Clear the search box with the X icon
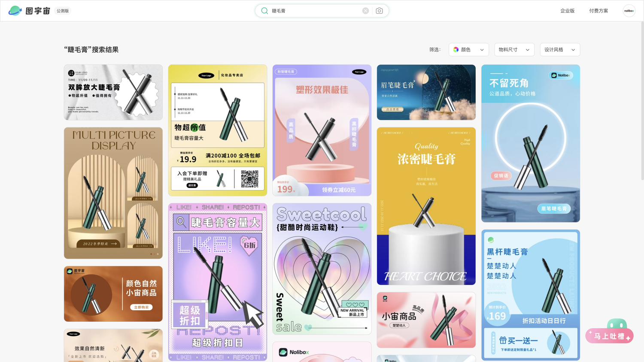644x362 pixels. [365, 11]
